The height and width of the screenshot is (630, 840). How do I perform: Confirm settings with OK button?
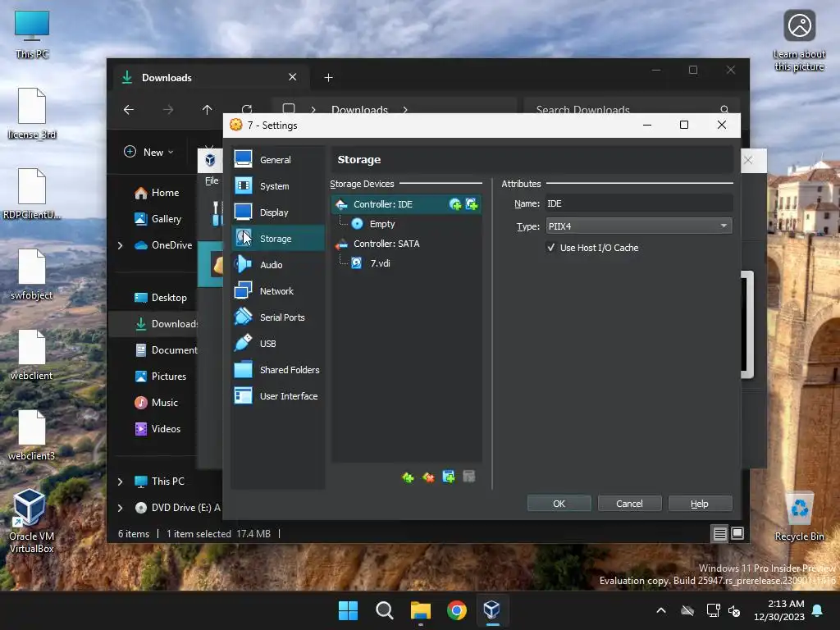(x=559, y=504)
